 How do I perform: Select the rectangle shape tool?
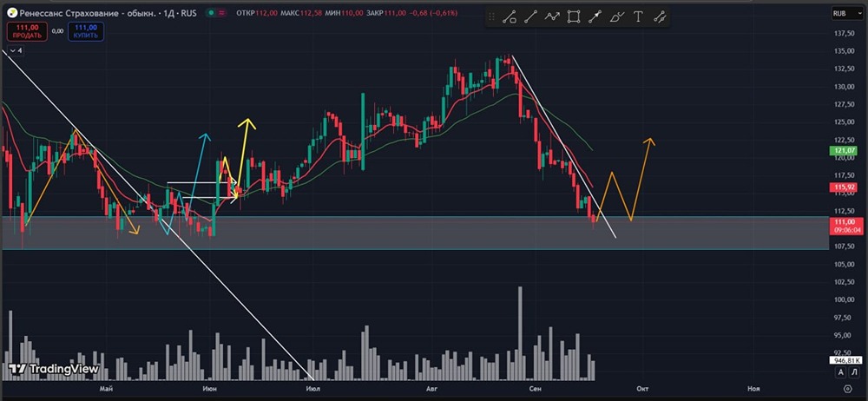click(574, 17)
